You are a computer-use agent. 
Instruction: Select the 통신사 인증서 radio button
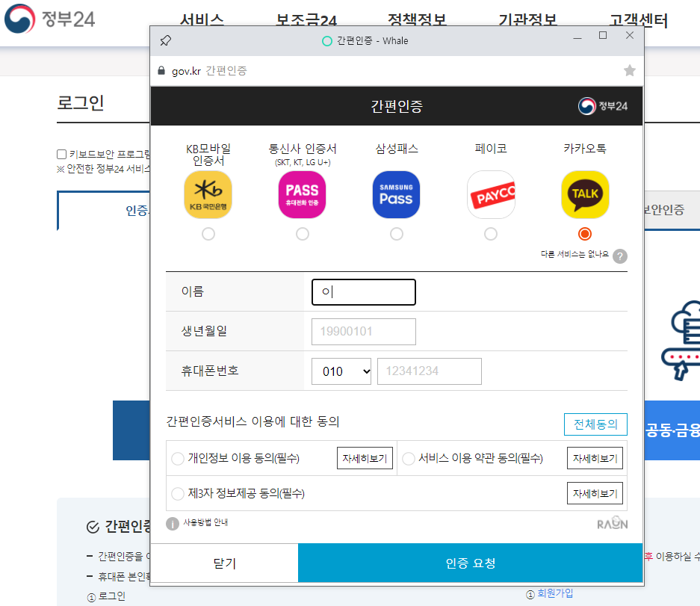click(x=303, y=234)
